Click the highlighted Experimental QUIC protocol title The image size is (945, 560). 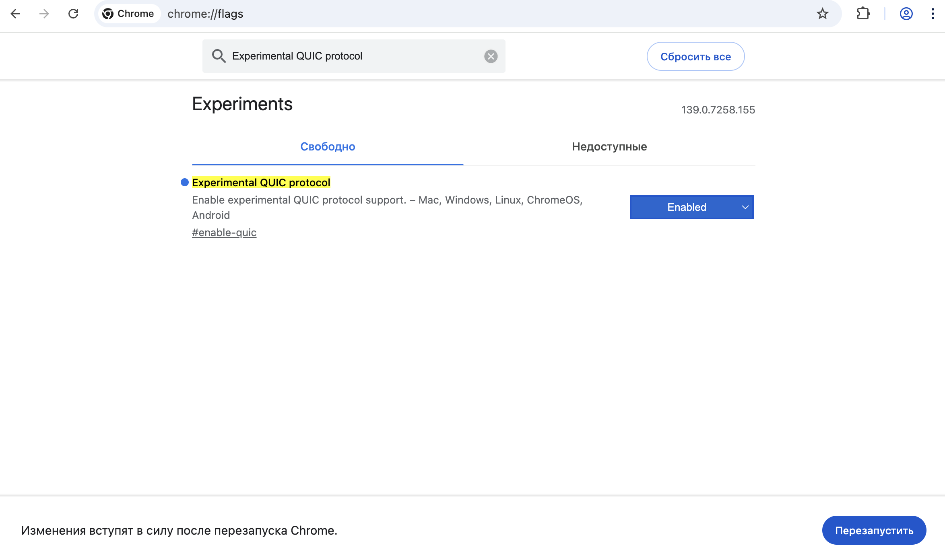(261, 183)
